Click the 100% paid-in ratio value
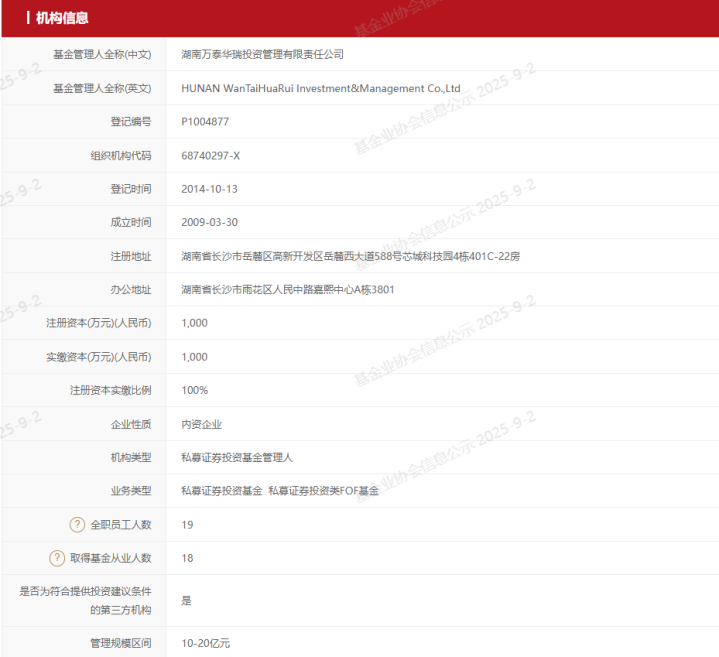Screen dimensions: 719x657 pos(194,391)
